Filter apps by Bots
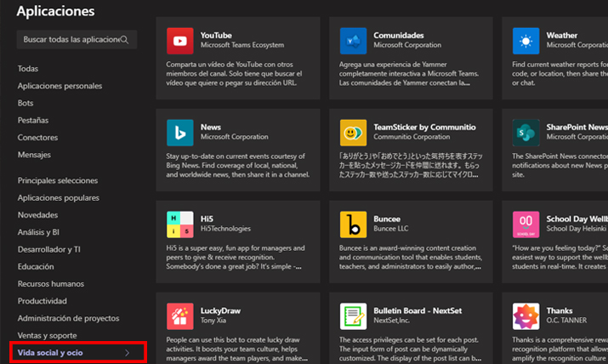 click(26, 103)
